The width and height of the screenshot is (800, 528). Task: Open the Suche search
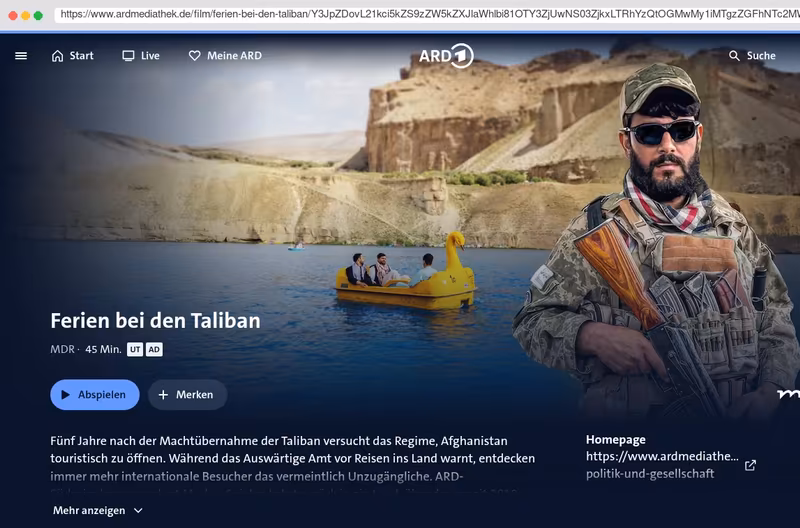pos(752,56)
